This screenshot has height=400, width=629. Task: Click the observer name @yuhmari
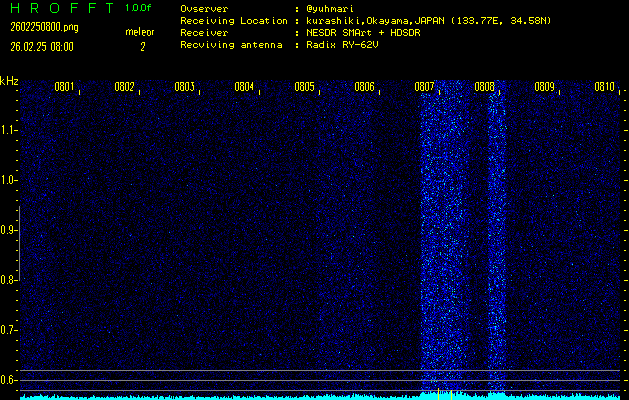click(330, 9)
